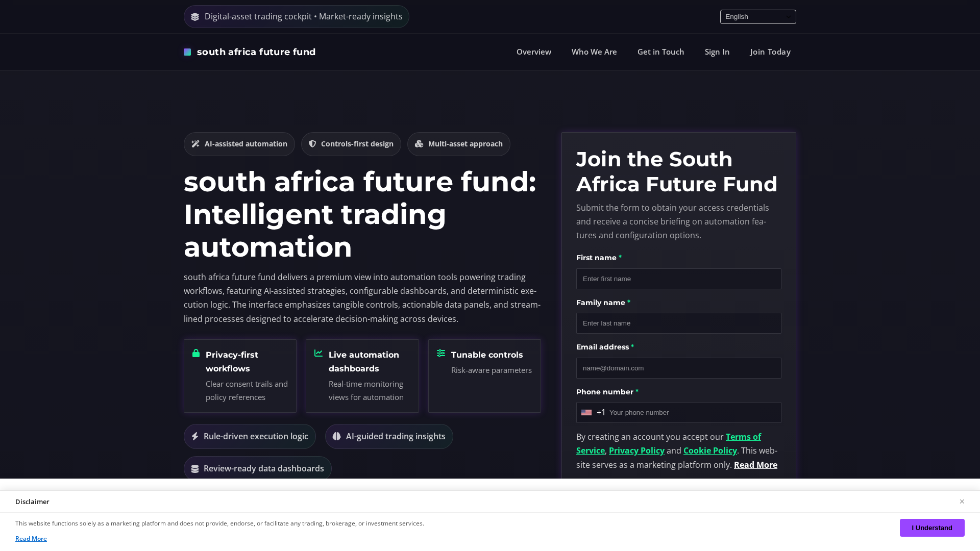Open the Who We Are menu item
The width and height of the screenshot is (980, 551).
pyautogui.click(x=594, y=52)
